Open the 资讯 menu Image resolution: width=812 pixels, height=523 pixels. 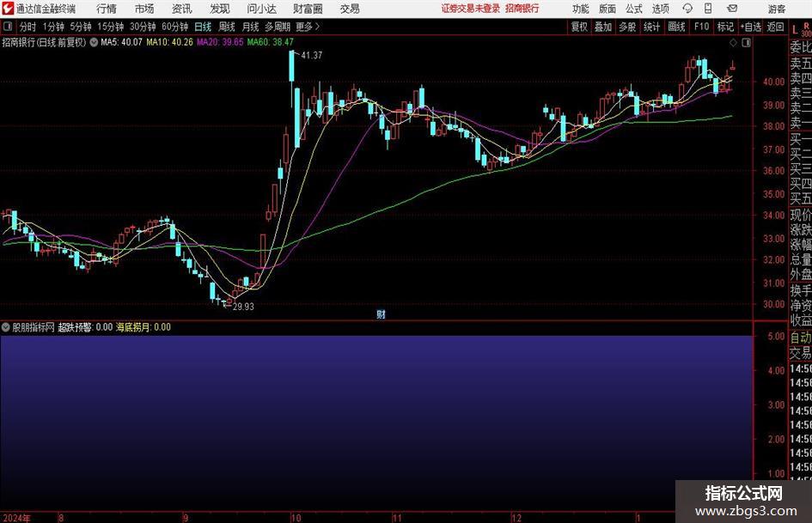pyautogui.click(x=182, y=9)
